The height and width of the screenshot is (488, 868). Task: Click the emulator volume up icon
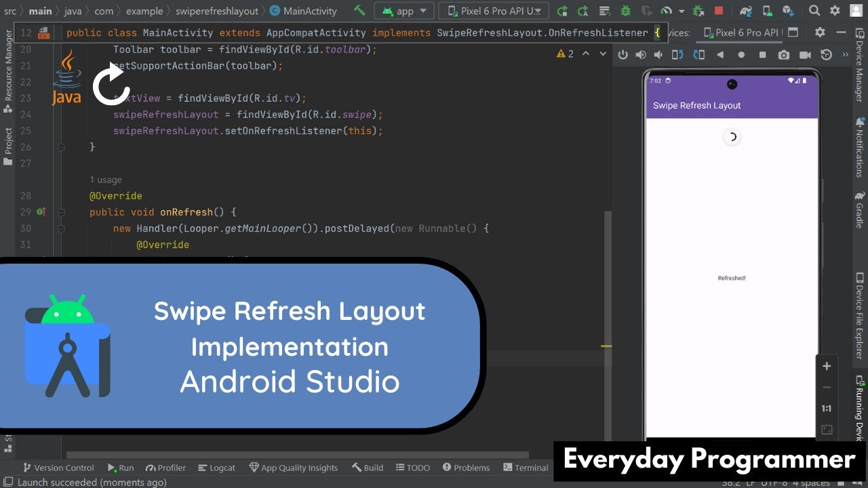[x=639, y=55]
